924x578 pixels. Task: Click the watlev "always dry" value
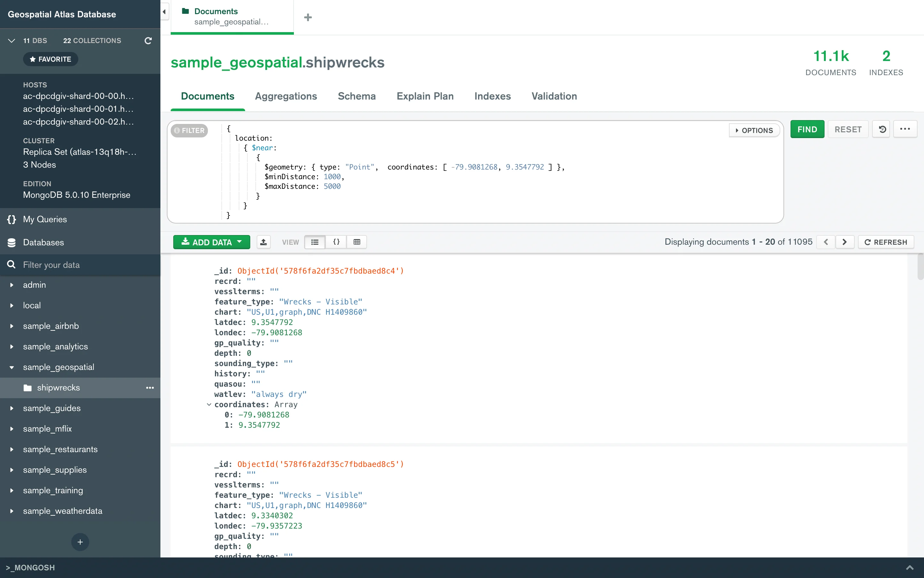(279, 394)
